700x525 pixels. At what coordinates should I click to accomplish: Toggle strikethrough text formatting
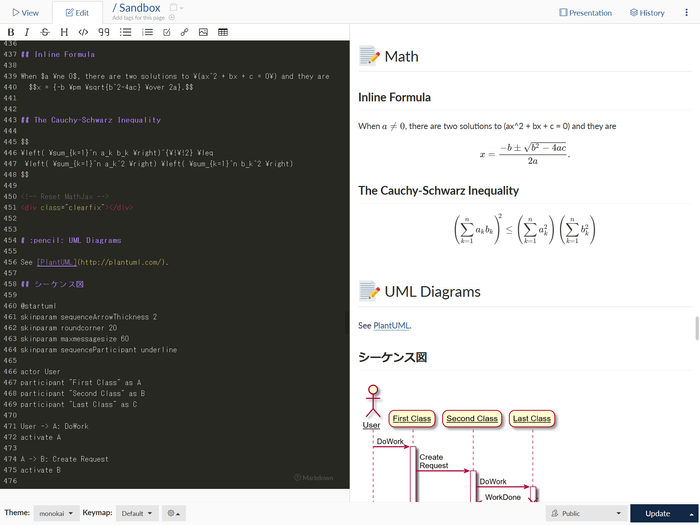pos(45,32)
